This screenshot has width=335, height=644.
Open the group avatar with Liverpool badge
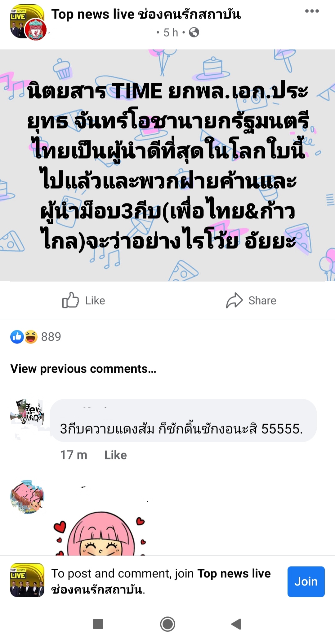[x=28, y=22]
